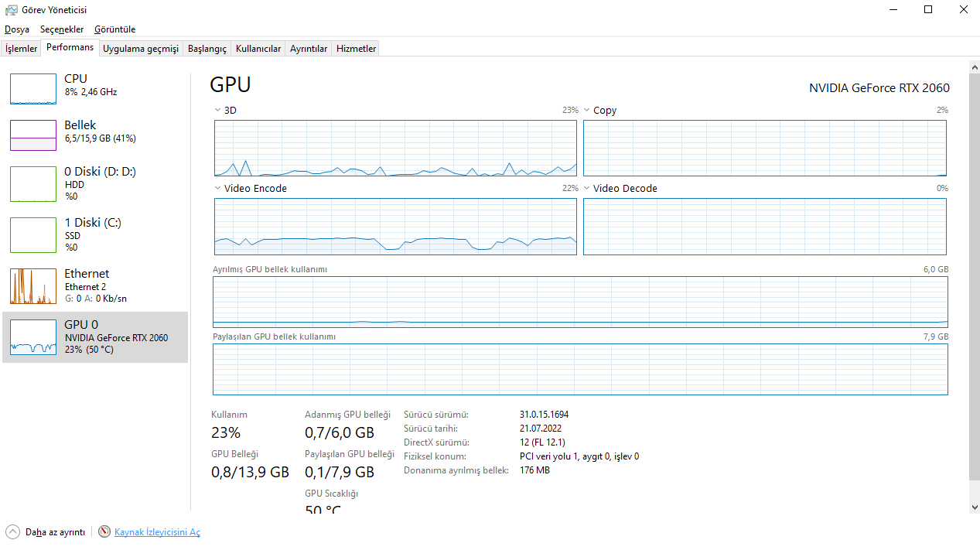980x550 pixels.
Task: Open the Video Decode graph dropdown
Action: [x=587, y=188]
